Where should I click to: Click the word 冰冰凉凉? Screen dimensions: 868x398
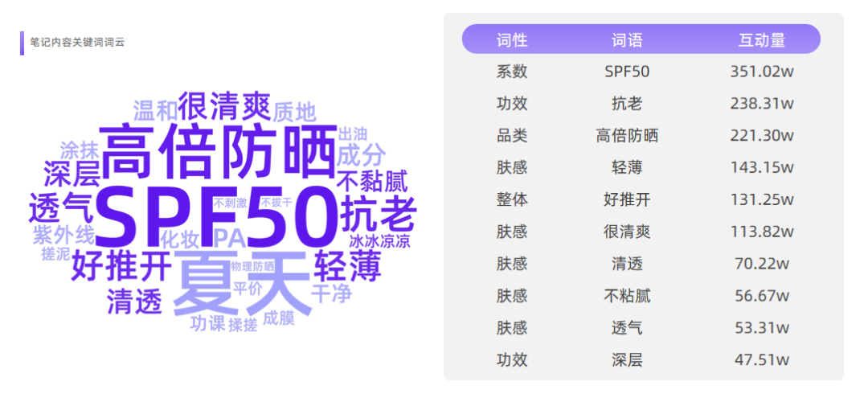(x=379, y=243)
